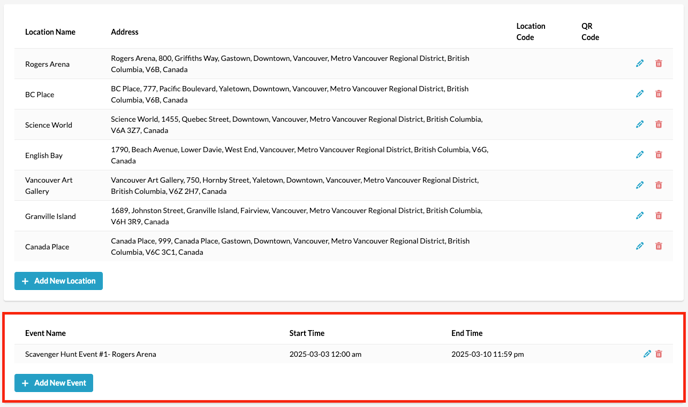The height and width of the screenshot is (407, 688).
Task: Click the Granville Island location name
Action: click(x=50, y=216)
